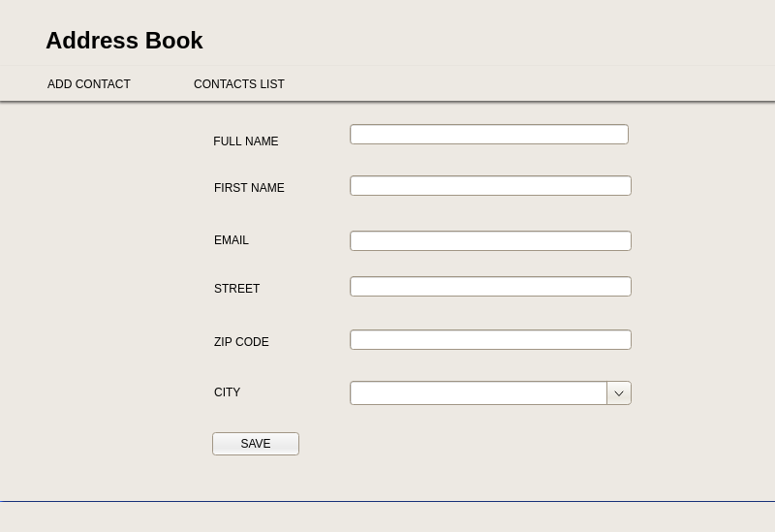775x532 pixels.
Task: Click the EMAIL label
Action: click(232, 240)
